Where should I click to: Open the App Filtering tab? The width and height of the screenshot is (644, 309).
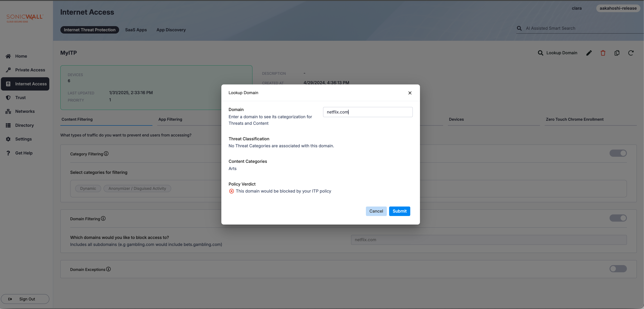pyautogui.click(x=170, y=119)
